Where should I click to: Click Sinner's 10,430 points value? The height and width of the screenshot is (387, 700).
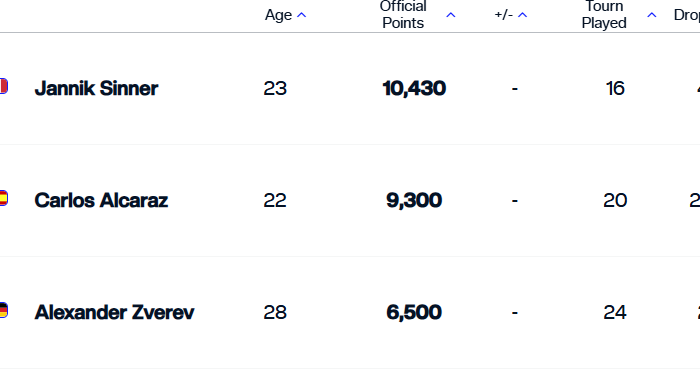point(414,88)
